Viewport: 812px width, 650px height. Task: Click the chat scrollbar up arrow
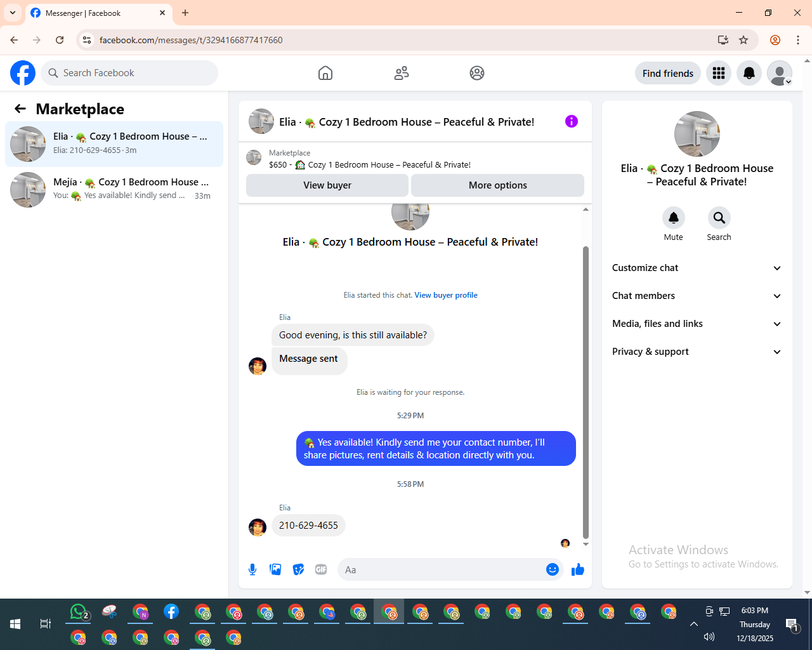586,209
